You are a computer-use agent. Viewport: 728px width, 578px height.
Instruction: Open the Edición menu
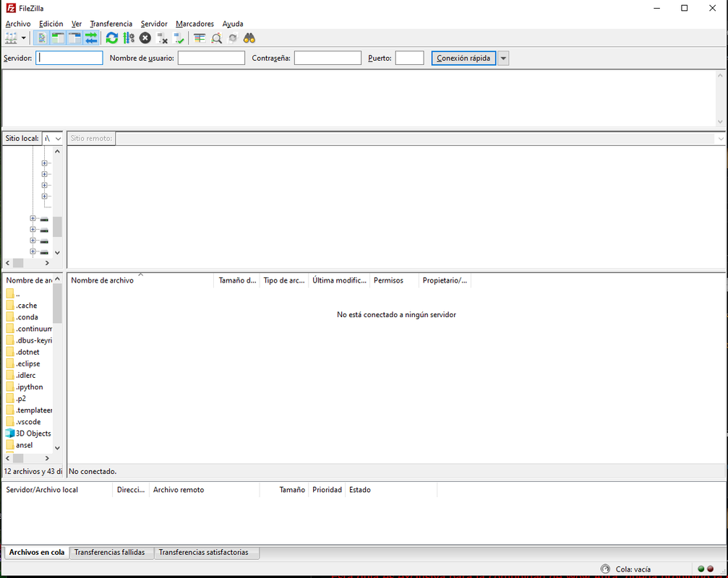(x=51, y=24)
